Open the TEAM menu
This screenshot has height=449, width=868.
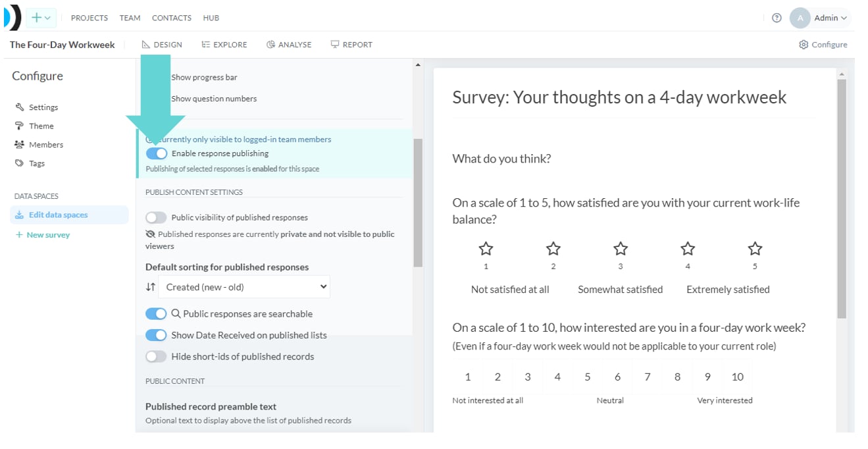tap(130, 18)
